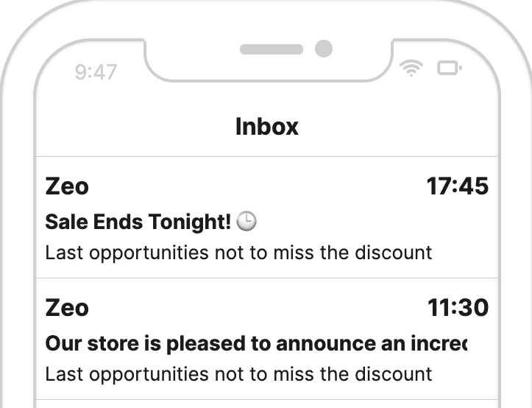Open sender Zeo of the 17:45 email
The image size is (532, 408).
(x=67, y=186)
